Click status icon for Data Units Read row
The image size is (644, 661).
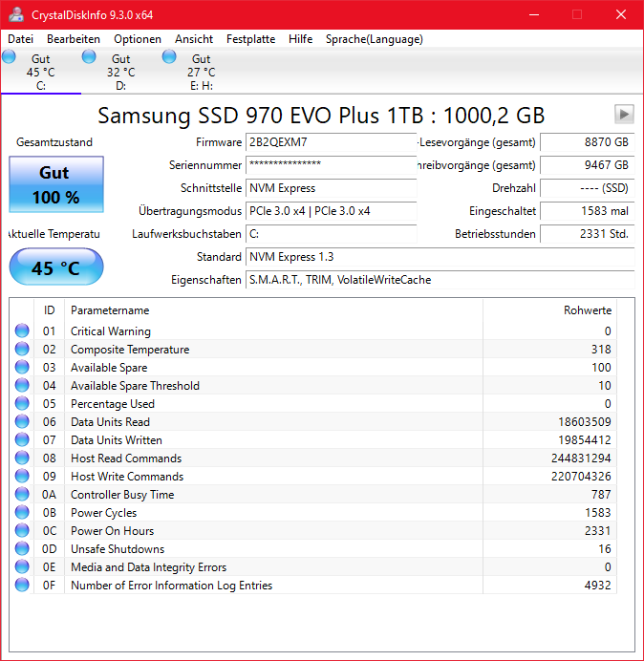point(22,421)
